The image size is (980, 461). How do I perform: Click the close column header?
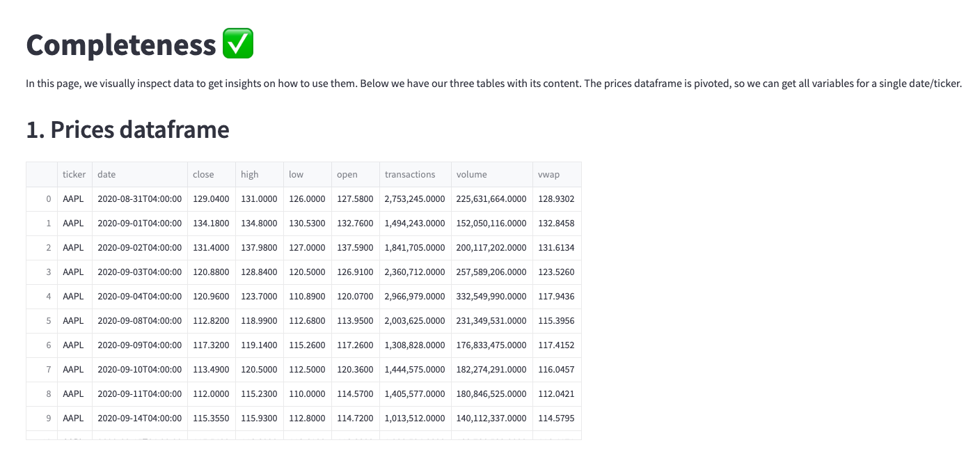212,175
